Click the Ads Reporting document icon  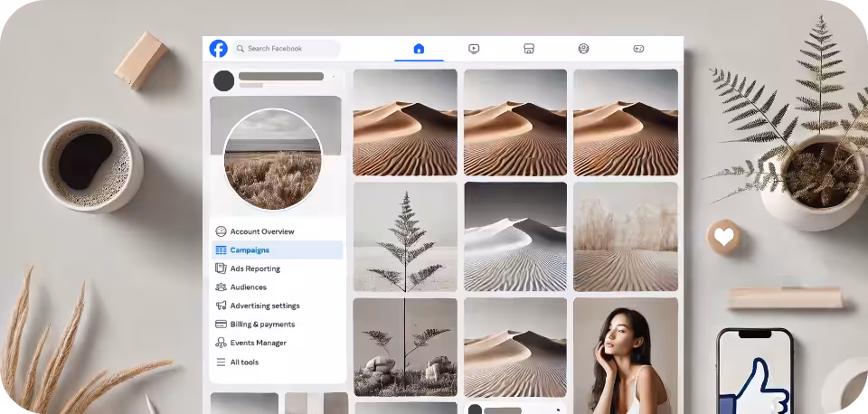[221, 268]
